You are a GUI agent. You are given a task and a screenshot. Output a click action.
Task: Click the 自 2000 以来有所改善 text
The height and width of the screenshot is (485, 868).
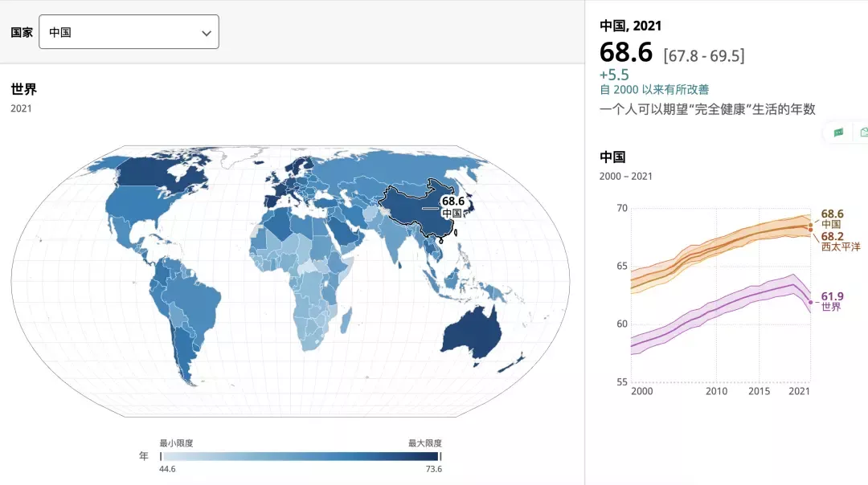coord(654,90)
